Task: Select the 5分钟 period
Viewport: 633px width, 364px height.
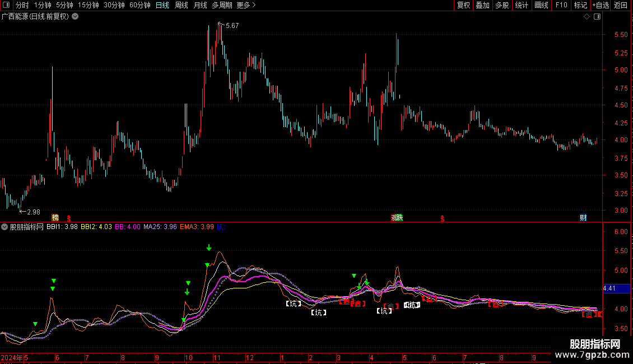Action: click(64, 5)
